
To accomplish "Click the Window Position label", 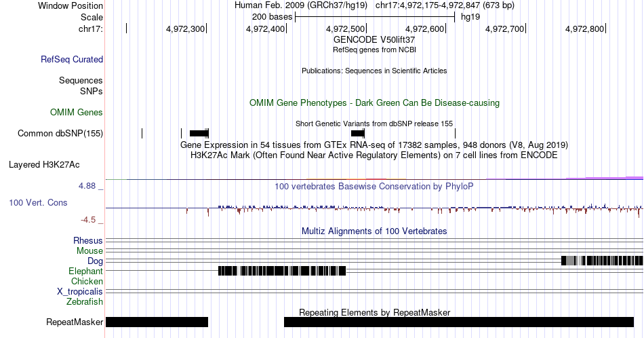I will [71, 5].
